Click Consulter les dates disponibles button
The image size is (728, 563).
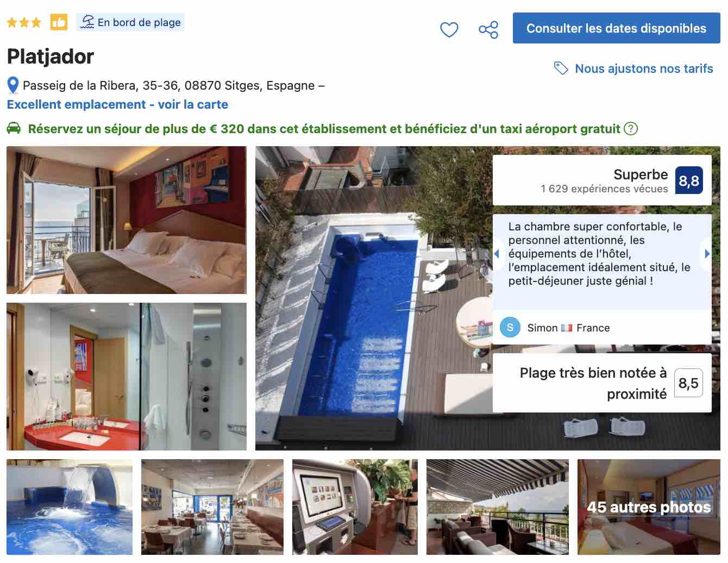(x=617, y=28)
